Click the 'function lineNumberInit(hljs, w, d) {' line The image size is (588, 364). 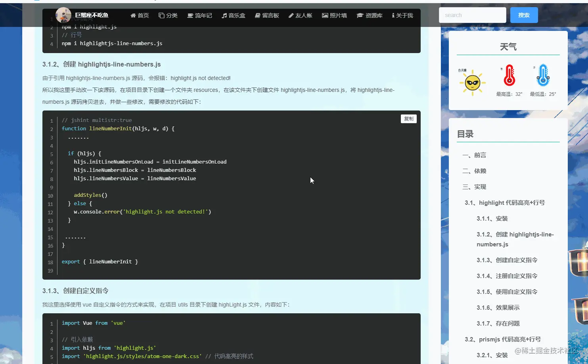click(x=118, y=129)
